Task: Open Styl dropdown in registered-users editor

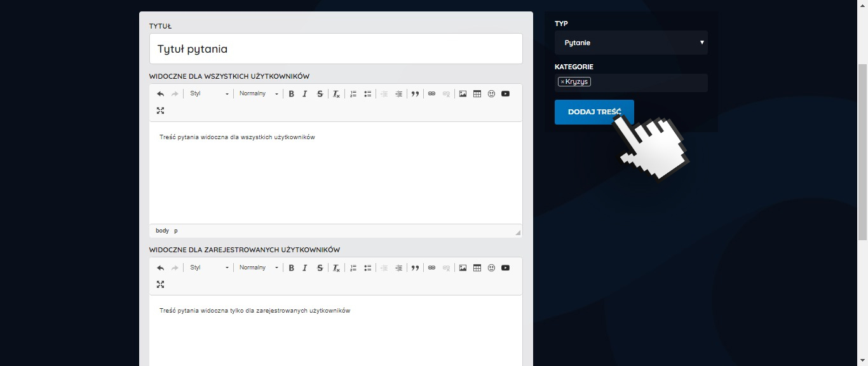Action: click(x=209, y=268)
